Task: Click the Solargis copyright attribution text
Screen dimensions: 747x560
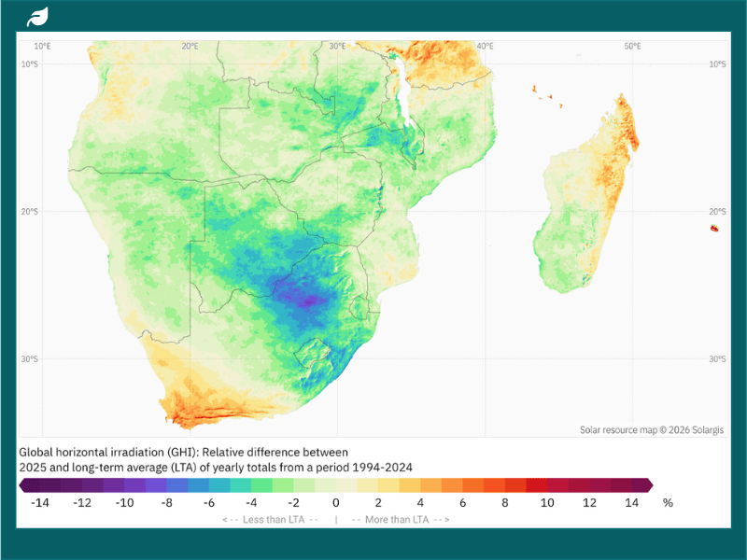Action: tap(651, 429)
